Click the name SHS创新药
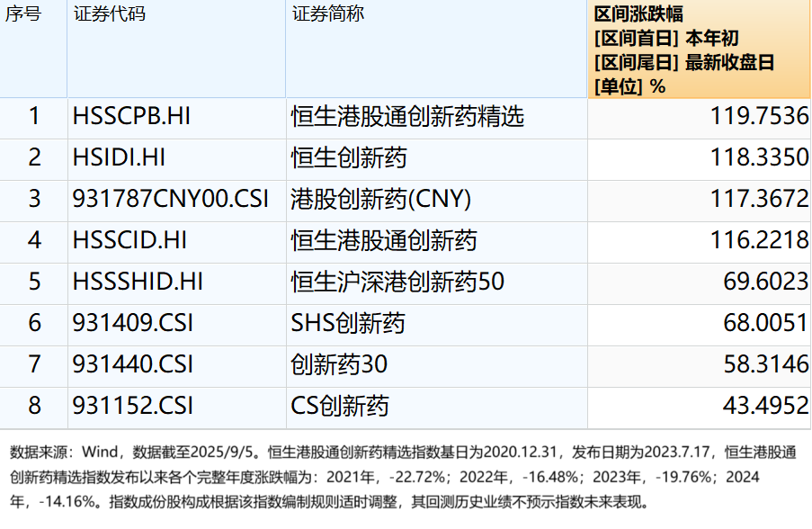The width and height of the screenshot is (812, 529). (348, 323)
